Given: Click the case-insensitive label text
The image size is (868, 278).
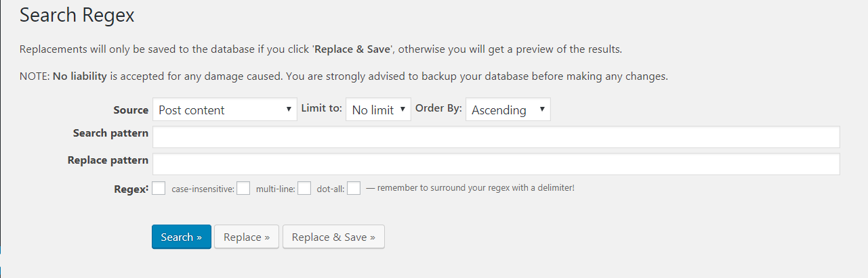Looking at the screenshot, I should pos(203,189).
